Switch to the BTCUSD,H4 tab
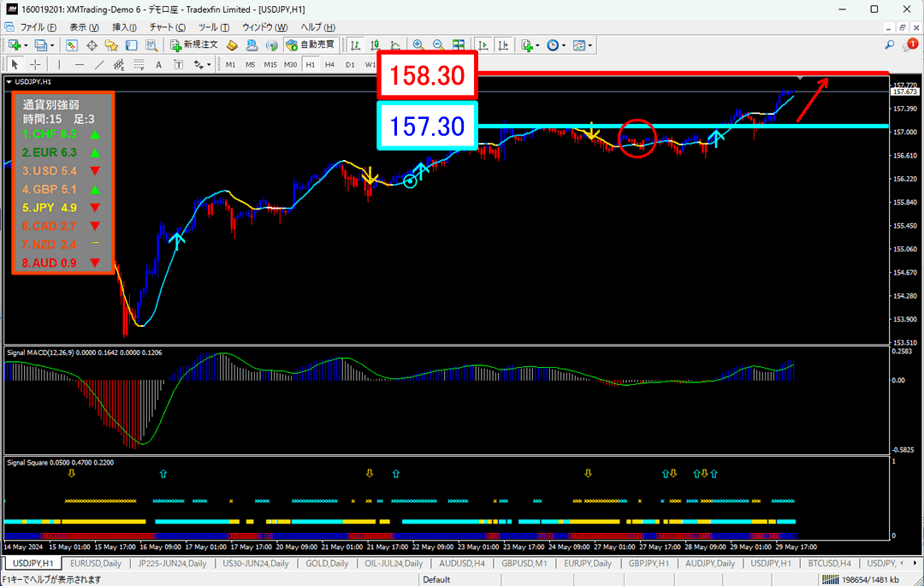 coord(829,564)
